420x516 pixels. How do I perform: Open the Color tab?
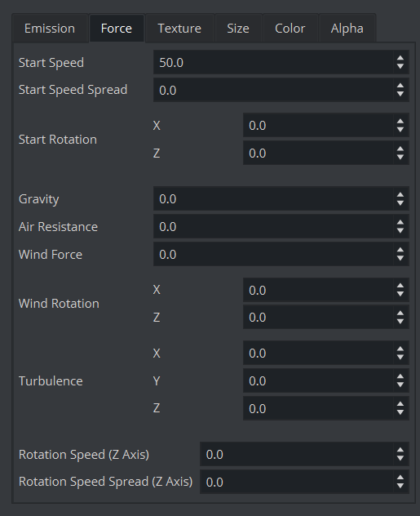pyautogui.click(x=290, y=29)
